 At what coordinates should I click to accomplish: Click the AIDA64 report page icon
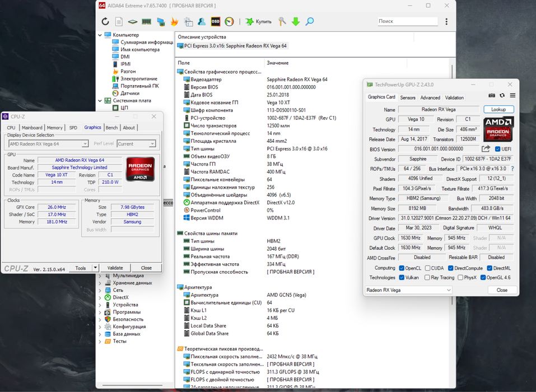coord(119,22)
